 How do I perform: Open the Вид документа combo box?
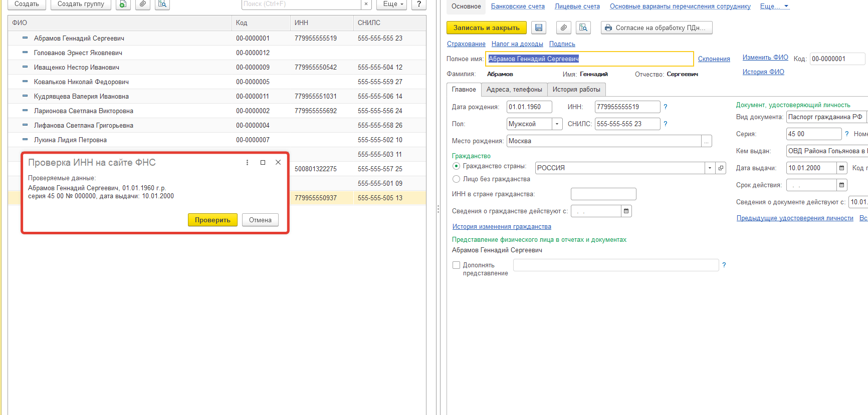pos(827,117)
